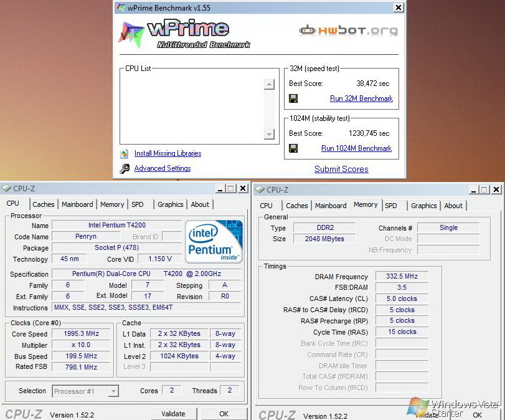Viewport: 505px width, 420px height.
Task: Switch to Caches tab in left CPU-Z
Action: coord(44,204)
